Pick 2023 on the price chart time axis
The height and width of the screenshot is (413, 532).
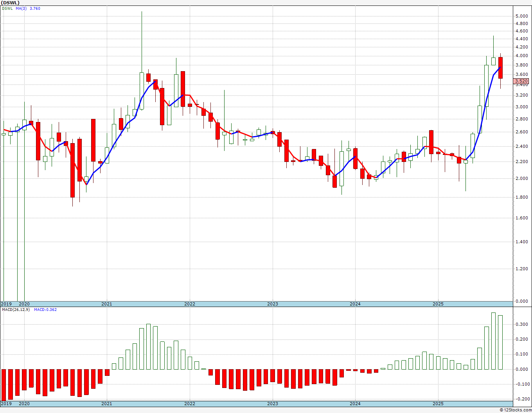click(273, 304)
